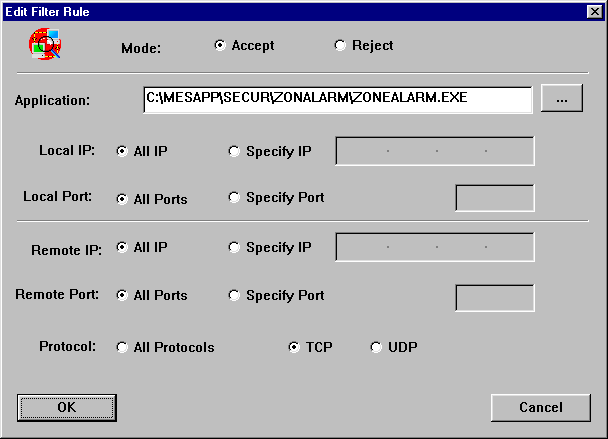Click the Remote Port number field

point(495,298)
